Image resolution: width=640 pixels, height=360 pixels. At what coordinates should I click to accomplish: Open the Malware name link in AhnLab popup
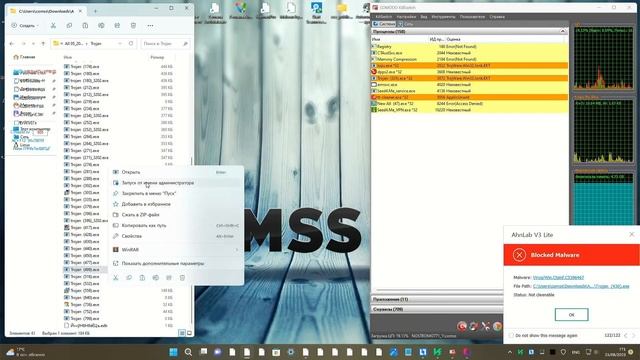tap(558, 277)
